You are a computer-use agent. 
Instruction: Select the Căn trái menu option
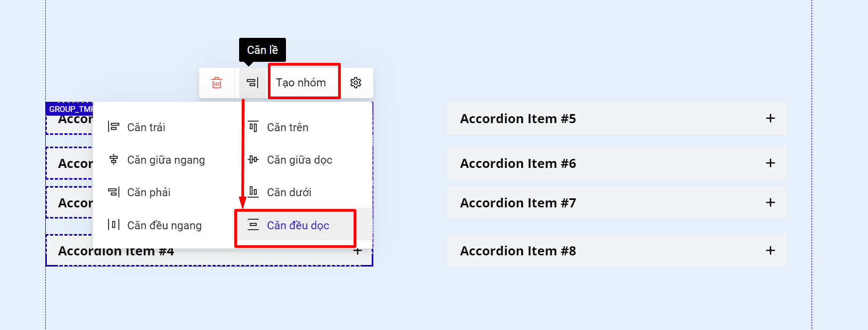pos(146,127)
